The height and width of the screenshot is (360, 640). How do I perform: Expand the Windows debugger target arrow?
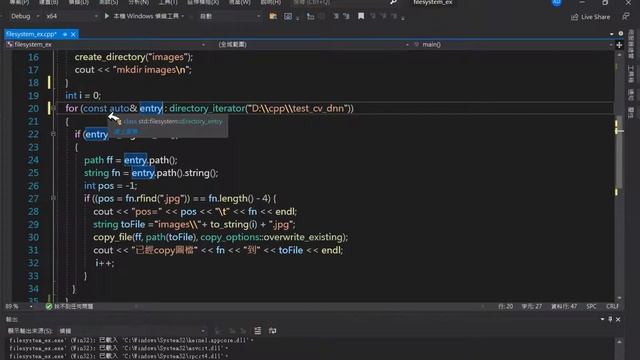coord(182,16)
